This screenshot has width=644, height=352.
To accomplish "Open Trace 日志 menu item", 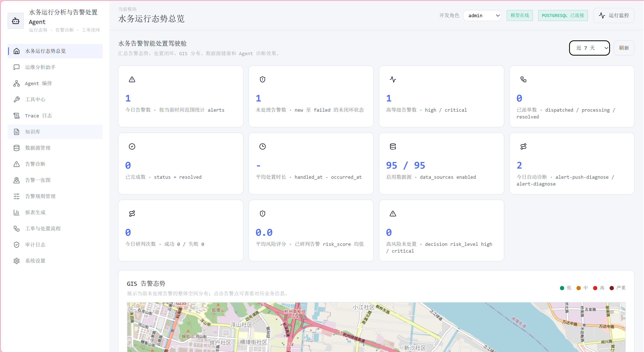I will [x=55, y=116].
